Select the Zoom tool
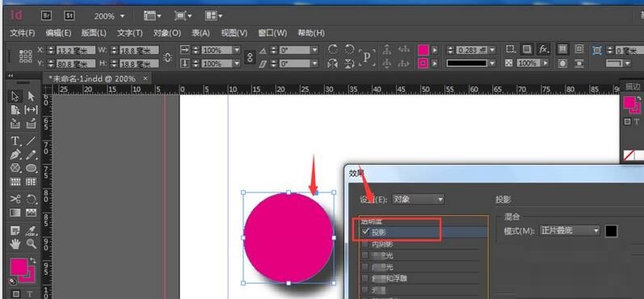The width and height of the screenshot is (644, 299). (x=32, y=244)
